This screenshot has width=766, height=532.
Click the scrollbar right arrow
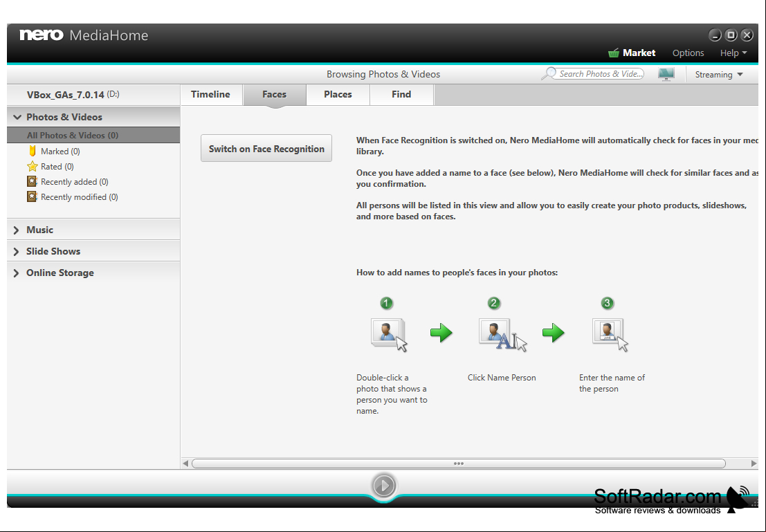tap(754, 463)
